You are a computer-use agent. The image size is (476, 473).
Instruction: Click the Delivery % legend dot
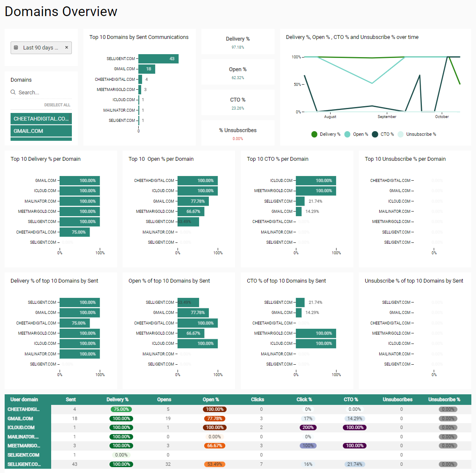314,135
